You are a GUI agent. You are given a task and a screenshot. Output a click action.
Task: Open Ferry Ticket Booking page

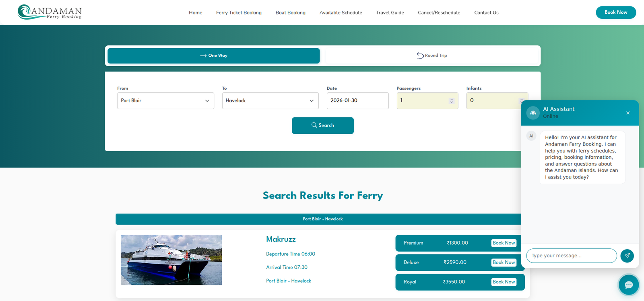tap(239, 12)
